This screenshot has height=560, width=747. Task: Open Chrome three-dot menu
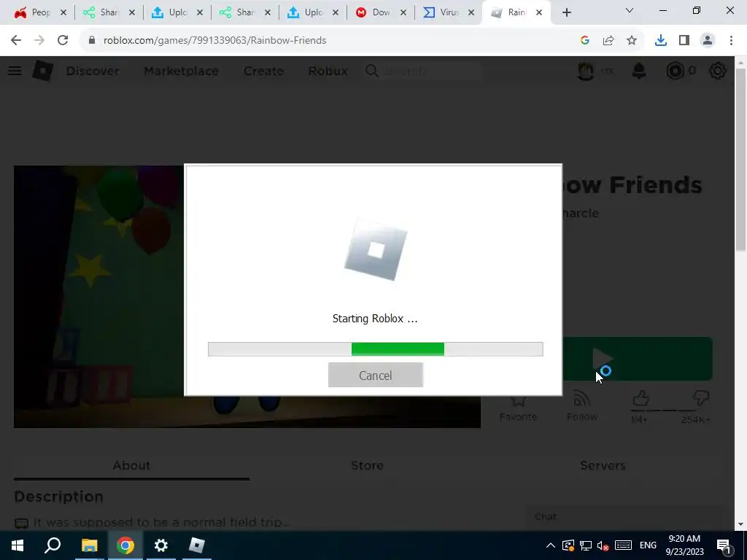pyautogui.click(x=731, y=41)
